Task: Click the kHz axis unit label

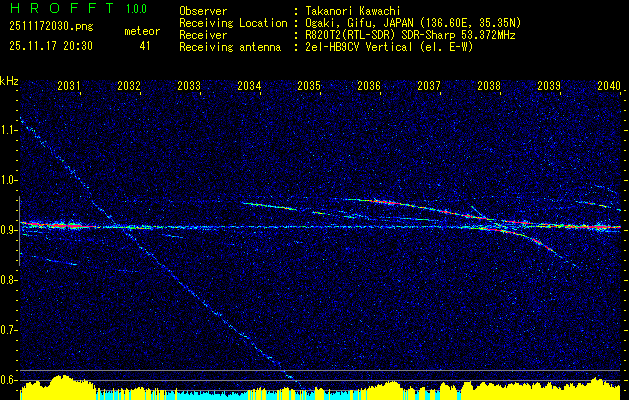Action: pos(9,81)
